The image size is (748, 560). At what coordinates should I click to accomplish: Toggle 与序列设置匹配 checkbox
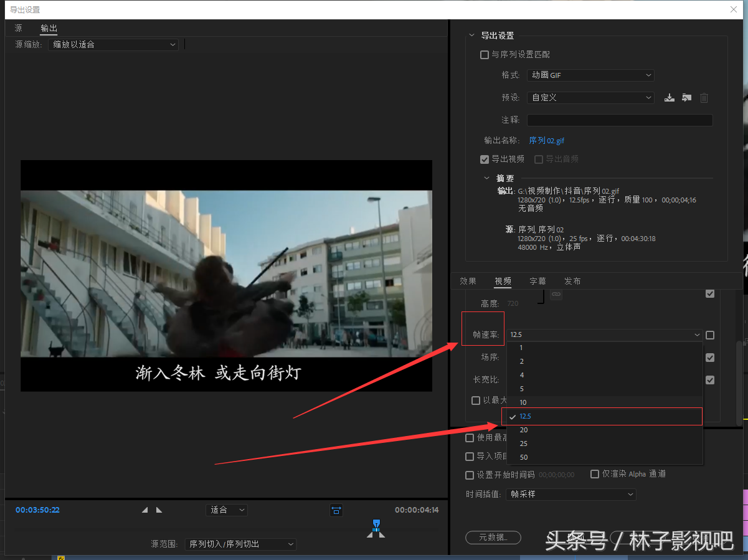point(485,55)
